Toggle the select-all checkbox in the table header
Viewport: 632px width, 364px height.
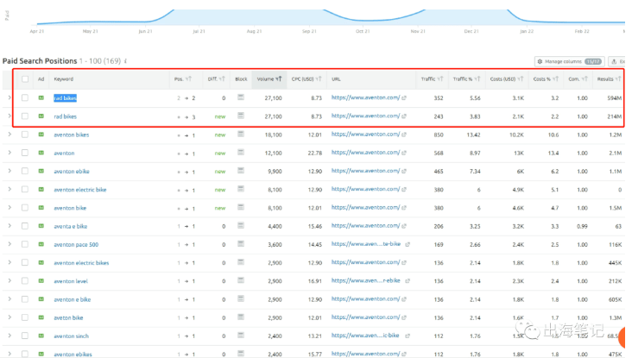click(x=25, y=78)
